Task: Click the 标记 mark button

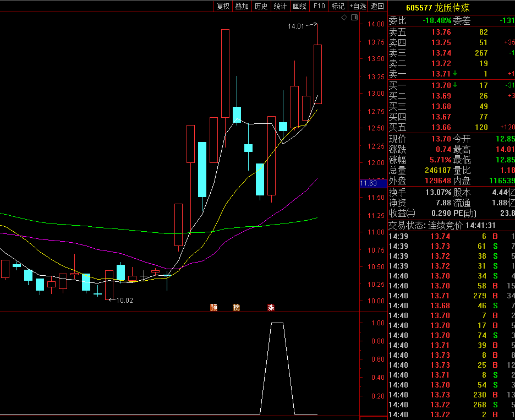Action: [338, 6]
